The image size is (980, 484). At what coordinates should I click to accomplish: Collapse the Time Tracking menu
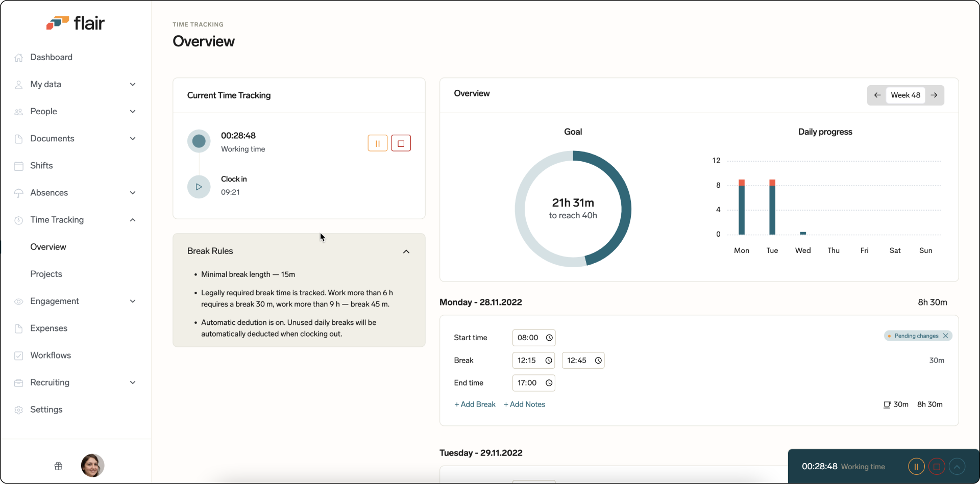[x=133, y=220]
